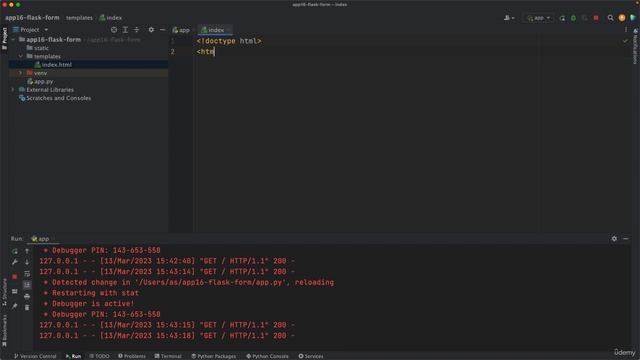Click Print icon in Run panel

point(27,296)
